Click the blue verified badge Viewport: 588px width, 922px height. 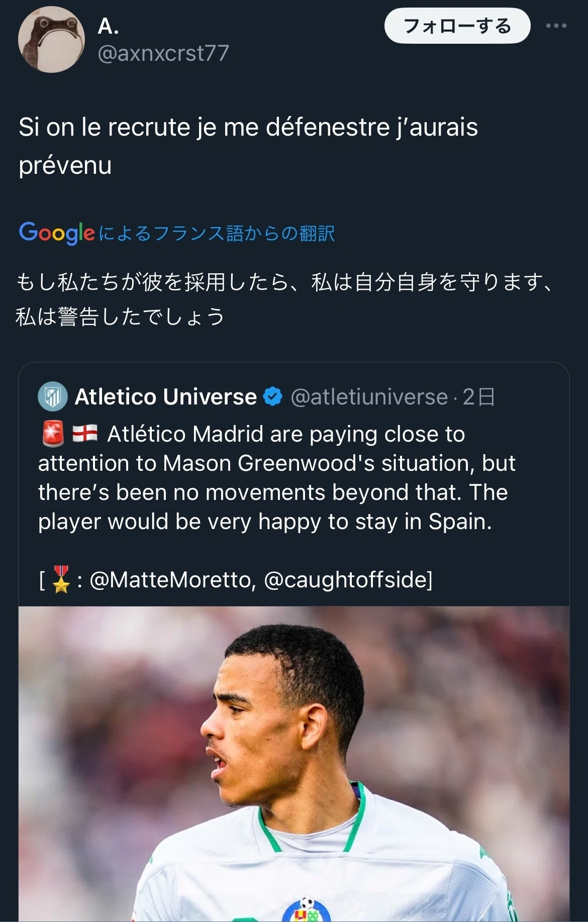(x=273, y=397)
